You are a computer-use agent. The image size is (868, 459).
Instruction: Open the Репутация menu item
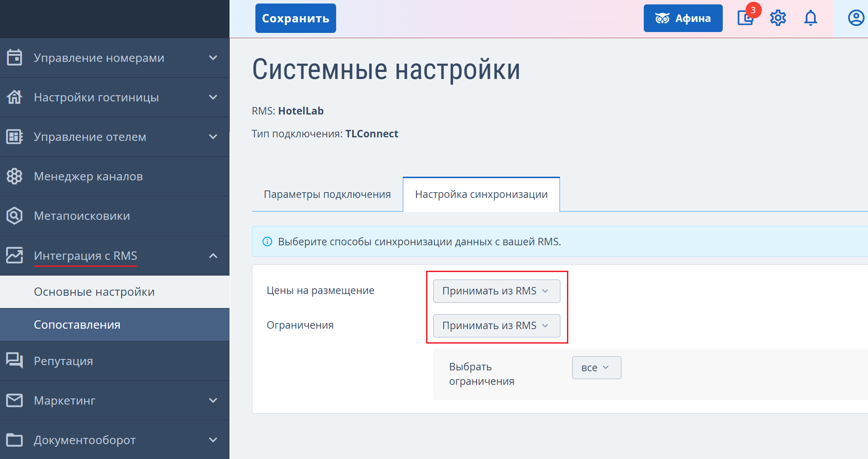pyautogui.click(x=115, y=361)
